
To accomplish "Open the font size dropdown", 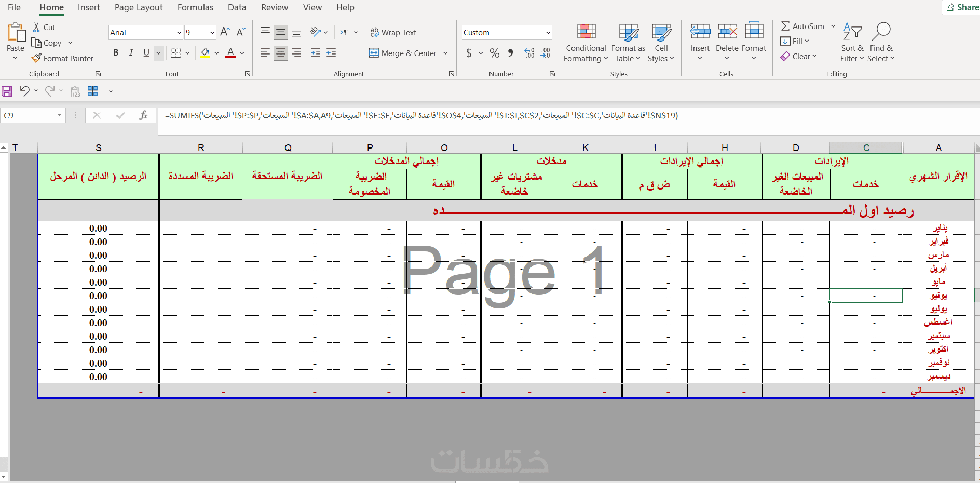I will pos(212,33).
